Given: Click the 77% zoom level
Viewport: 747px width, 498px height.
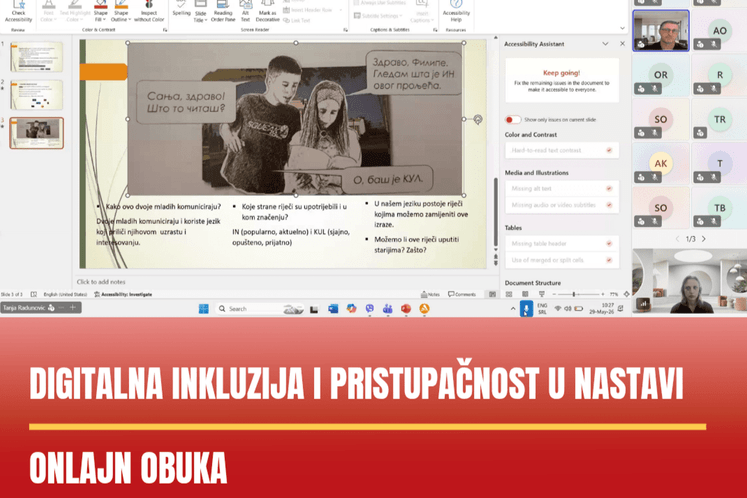Looking at the screenshot, I should [x=614, y=295].
